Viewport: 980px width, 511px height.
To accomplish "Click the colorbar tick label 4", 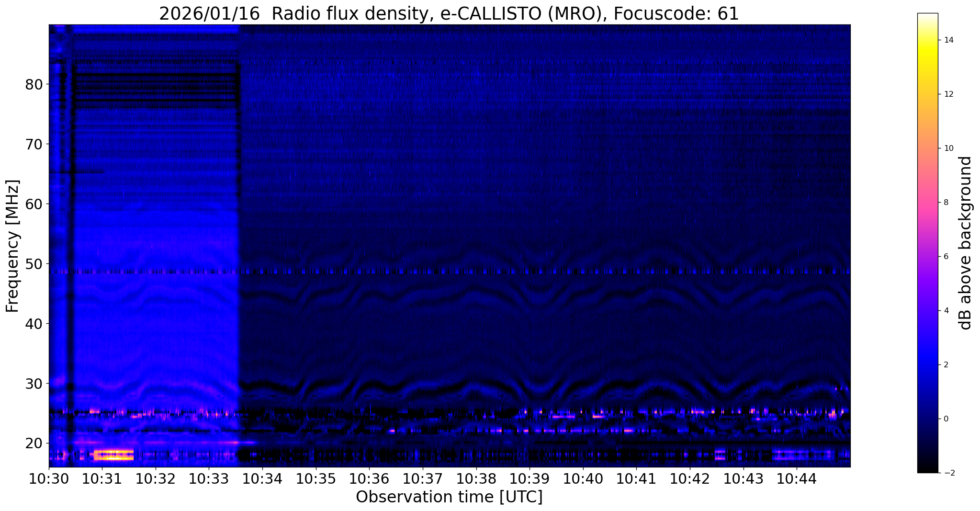I will click(x=945, y=311).
